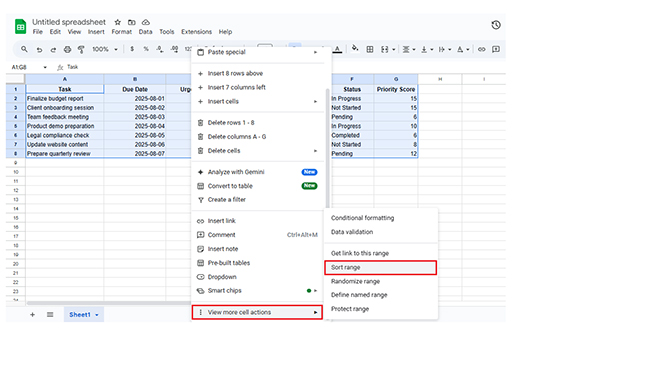Open the horizontal align dropdown

coord(409,49)
